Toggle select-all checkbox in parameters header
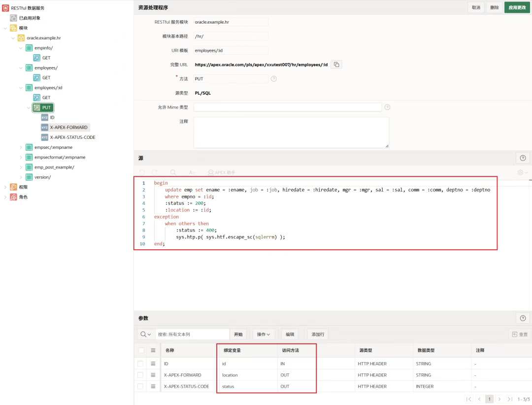Viewport: 532px width, 405px height. tap(141, 350)
